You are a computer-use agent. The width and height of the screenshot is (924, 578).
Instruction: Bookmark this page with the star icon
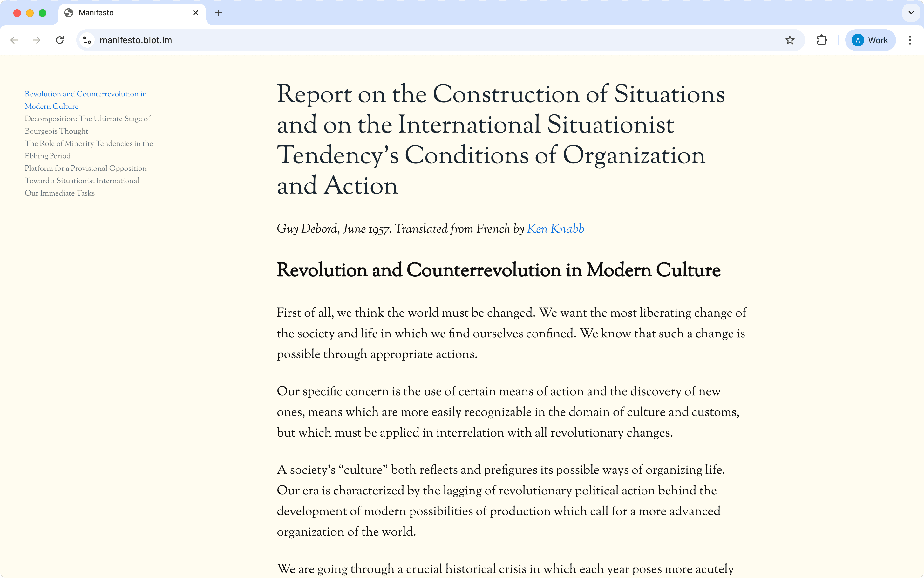coord(790,40)
